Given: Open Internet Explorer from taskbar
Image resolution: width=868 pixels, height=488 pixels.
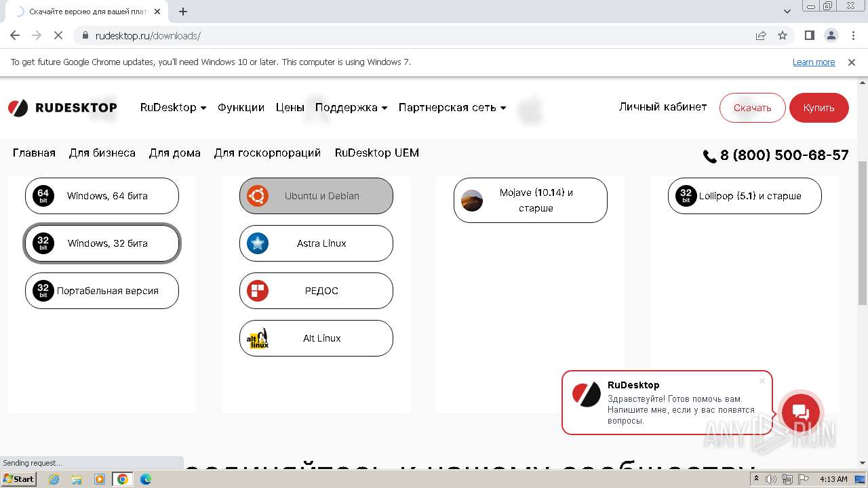Looking at the screenshot, I should (54, 479).
